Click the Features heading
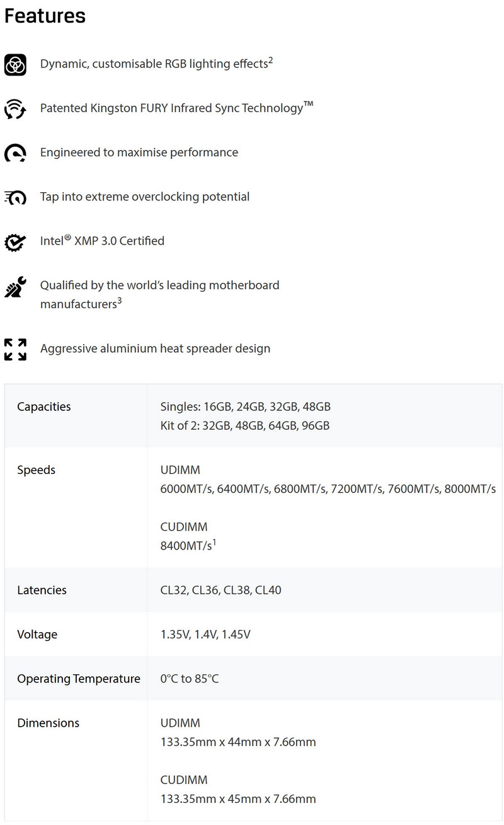 point(45,16)
